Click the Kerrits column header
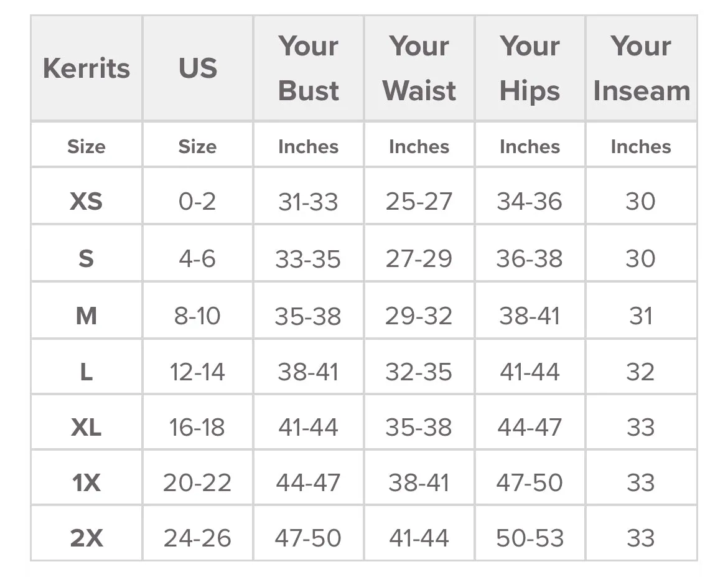The image size is (728, 577). tap(86, 68)
